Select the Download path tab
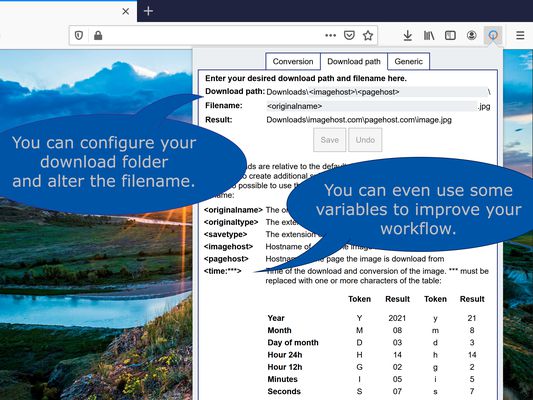 click(x=354, y=62)
